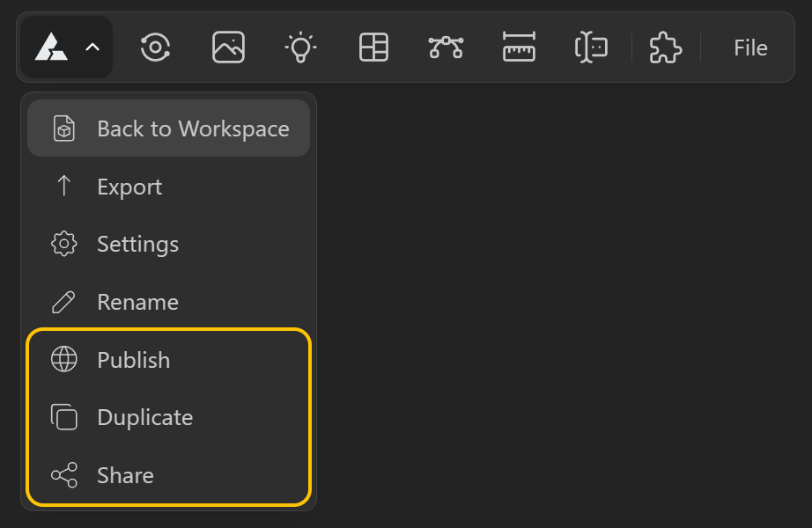This screenshot has width=812, height=528.
Task: Click the Share option
Action: click(x=125, y=475)
